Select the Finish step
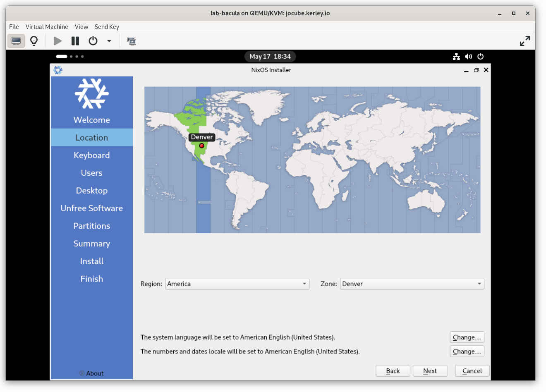 pyautogui.click(x=92, y=279)
